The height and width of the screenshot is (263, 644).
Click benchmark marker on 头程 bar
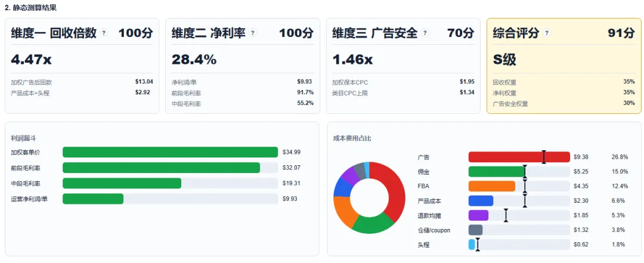pyautogui.click(x=477, y=245)
